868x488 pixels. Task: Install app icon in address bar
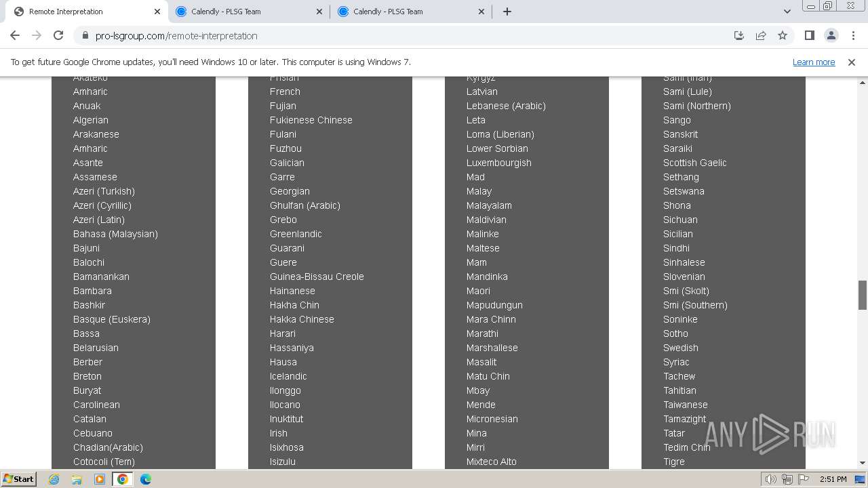pos(739,36)
